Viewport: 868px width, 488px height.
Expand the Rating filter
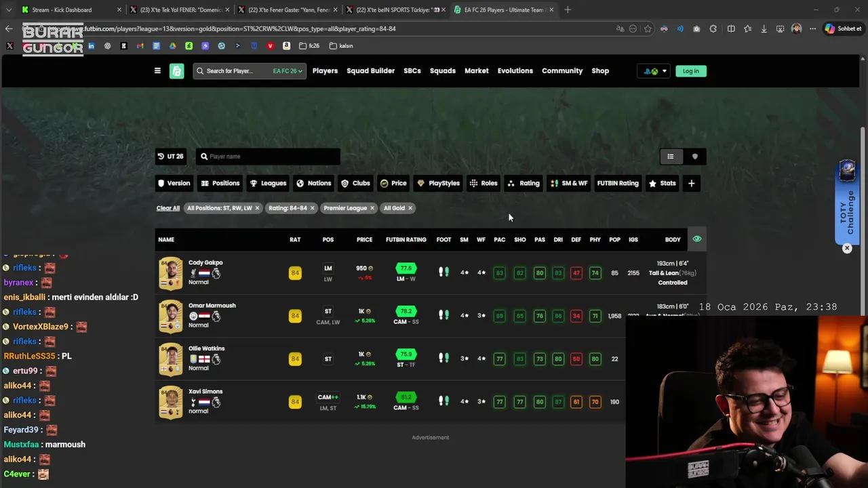pos(524,183)
